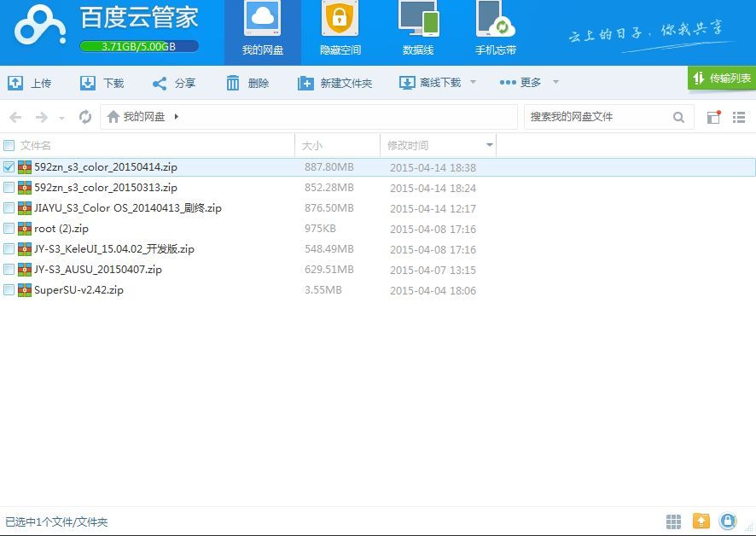Viewport: 756px width, 536px height.
Task: Uncheck 592zn_s3_color_20150414.zip checkbox
Action: tap(9, 167)
